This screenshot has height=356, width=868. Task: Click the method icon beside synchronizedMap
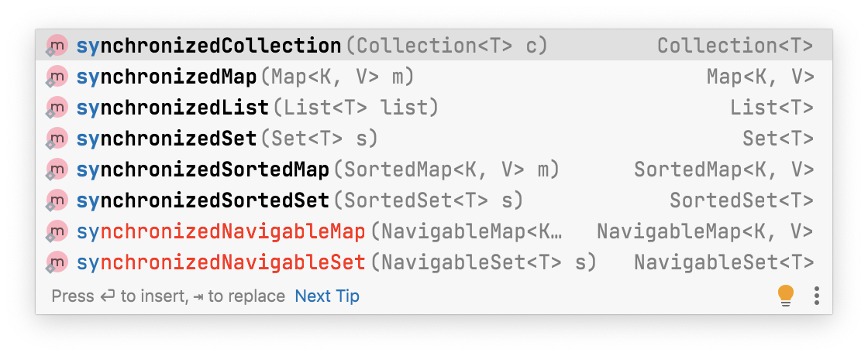coord(57,77)
